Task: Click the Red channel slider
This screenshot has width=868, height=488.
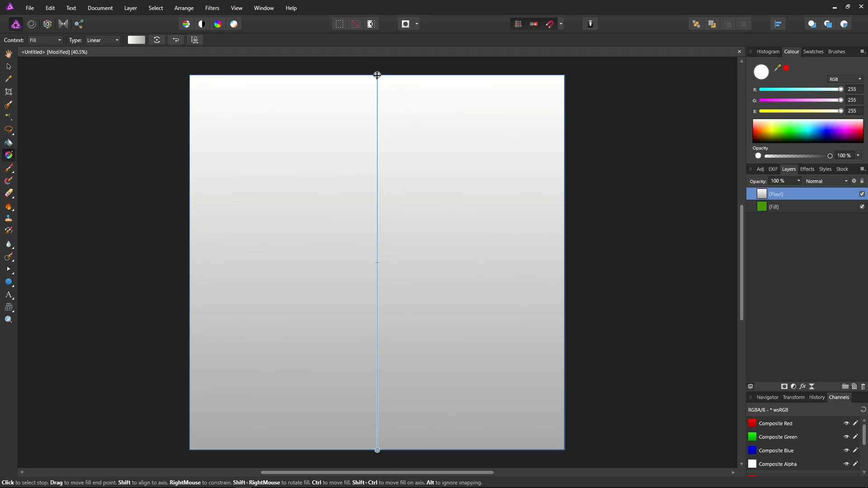Action: [800, 89]
